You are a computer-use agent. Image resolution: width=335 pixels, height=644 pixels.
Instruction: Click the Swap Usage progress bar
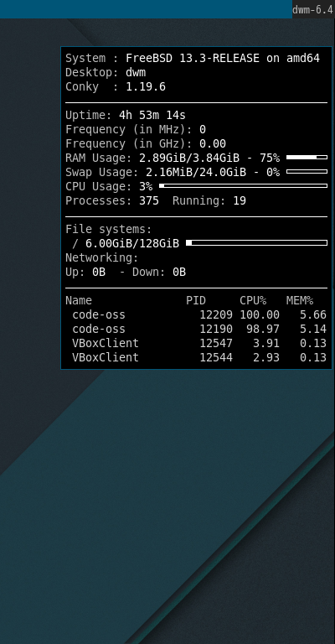coord(307,172)
